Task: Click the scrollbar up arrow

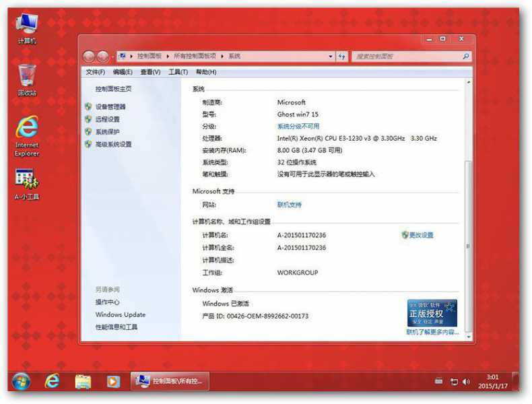Action: click(469, 82)
